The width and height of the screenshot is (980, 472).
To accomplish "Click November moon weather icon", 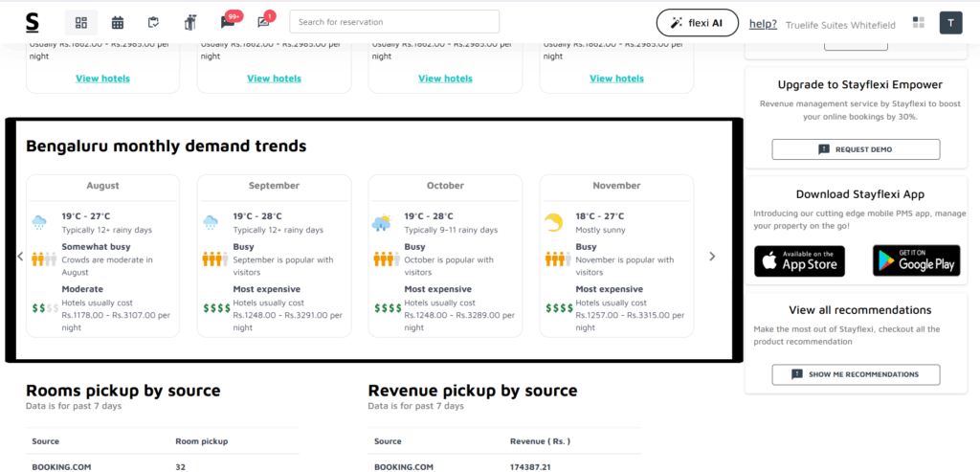I will click(553, 222).
